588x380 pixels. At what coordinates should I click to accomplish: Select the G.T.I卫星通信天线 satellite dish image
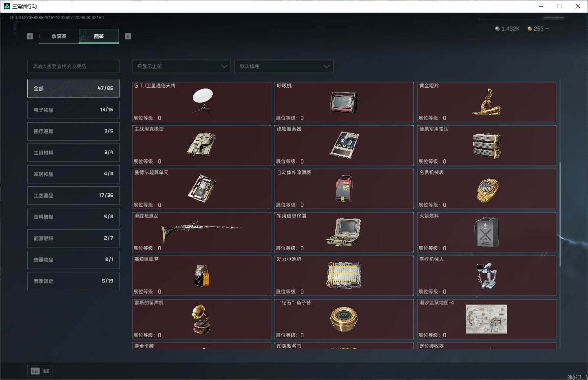click(x=202, y=102)
